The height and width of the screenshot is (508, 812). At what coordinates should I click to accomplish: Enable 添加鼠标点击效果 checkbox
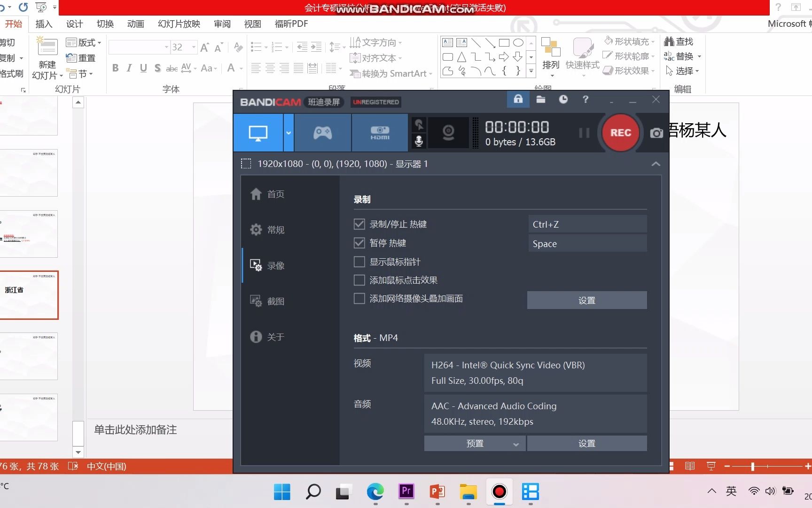click(359, 280)
